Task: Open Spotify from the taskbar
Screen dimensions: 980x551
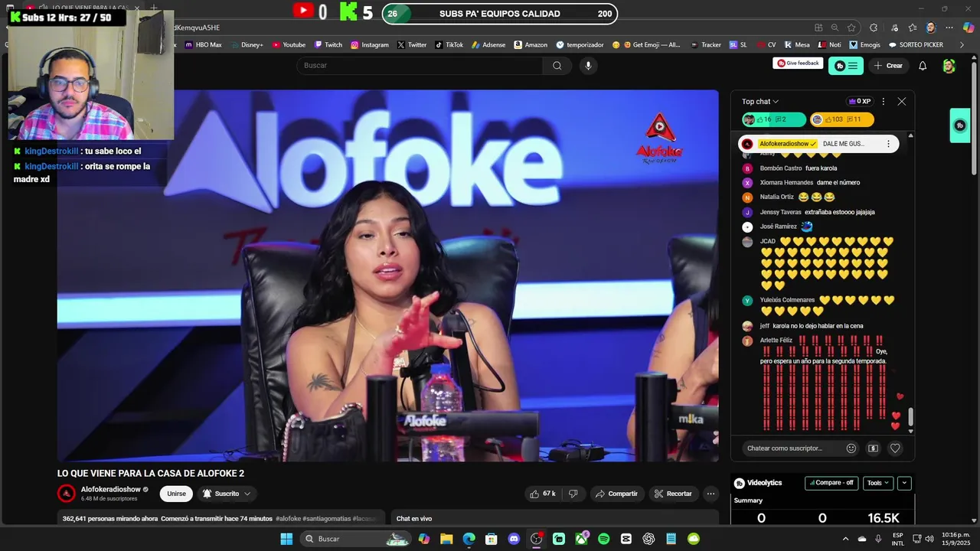Action: coord(603,539)
